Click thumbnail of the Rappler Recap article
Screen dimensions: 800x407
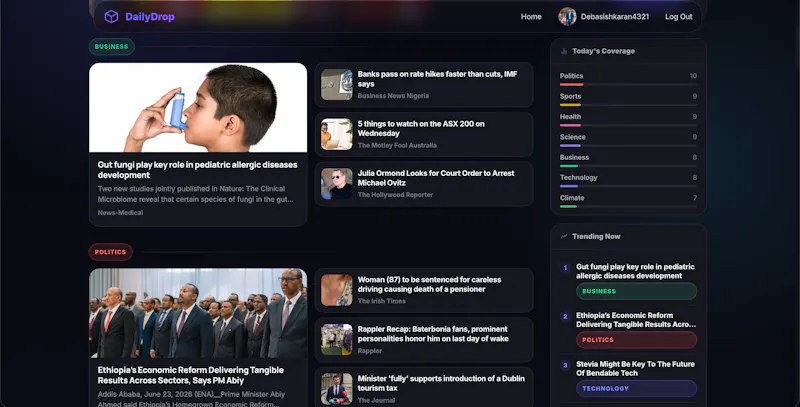337,340
